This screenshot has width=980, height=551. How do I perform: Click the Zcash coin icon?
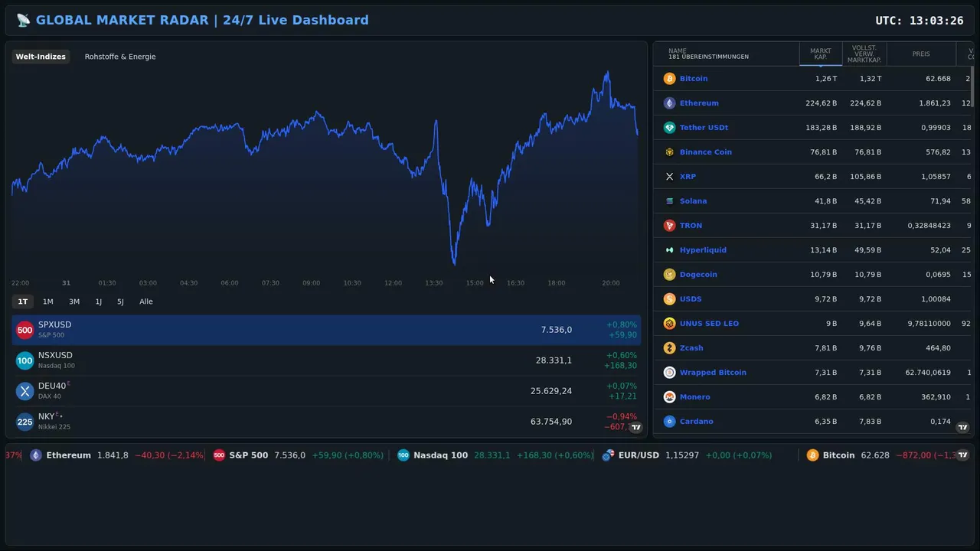point(669,348)
